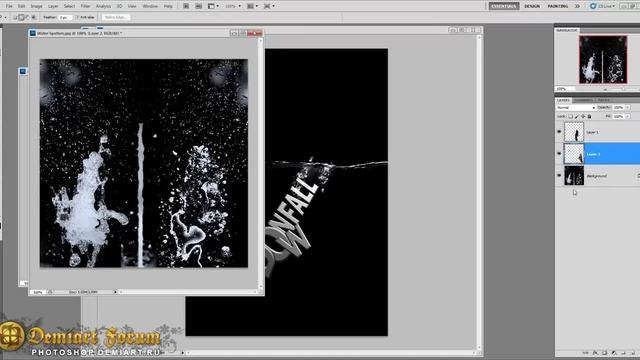640x360 pixels.
Task: Switch to the Design workspace
Action: tap(532, 6)
